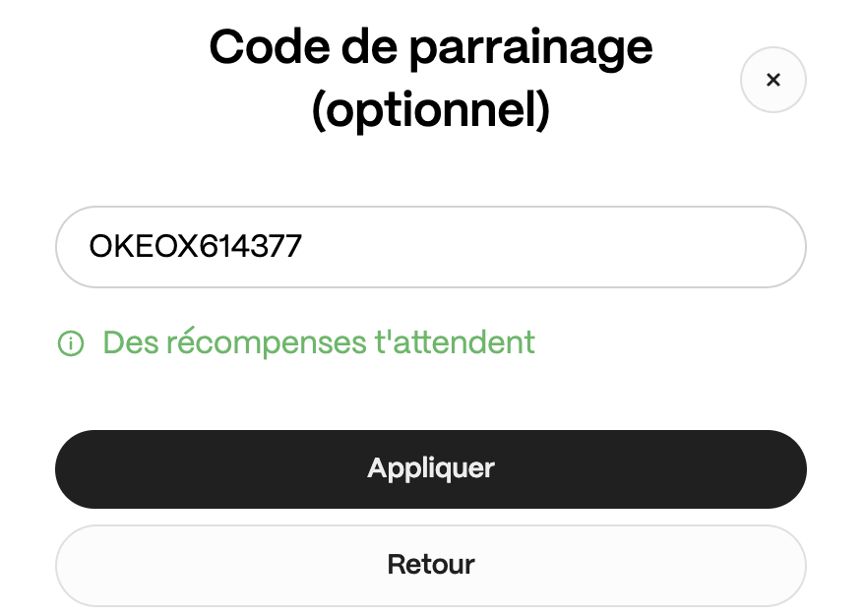Viewport: 864px width, 616px height.
Task: Go back with the Retour button
Action: (431, 565)
